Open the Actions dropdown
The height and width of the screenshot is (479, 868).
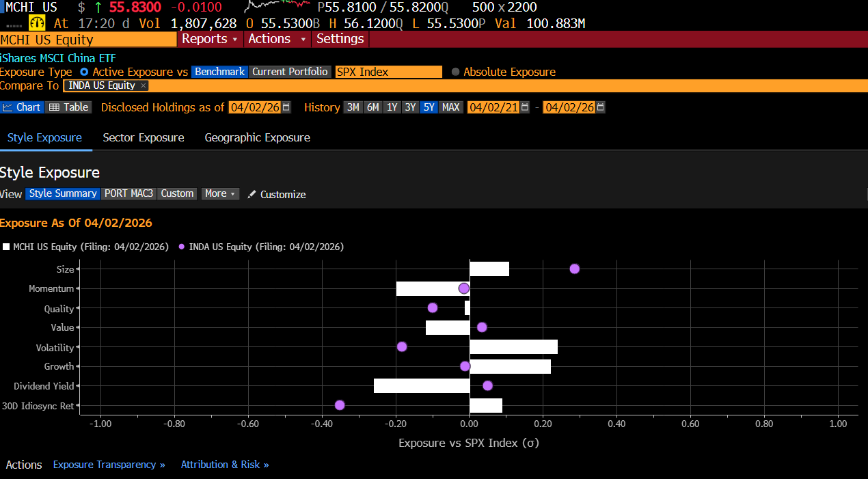pos(276,39)
